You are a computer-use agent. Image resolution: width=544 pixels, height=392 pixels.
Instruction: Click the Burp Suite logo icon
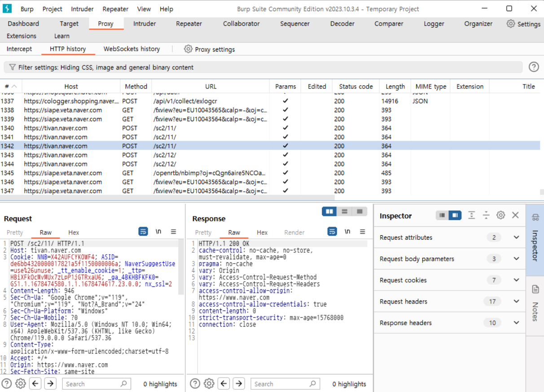pyautogui.click(x=7, y=9)
